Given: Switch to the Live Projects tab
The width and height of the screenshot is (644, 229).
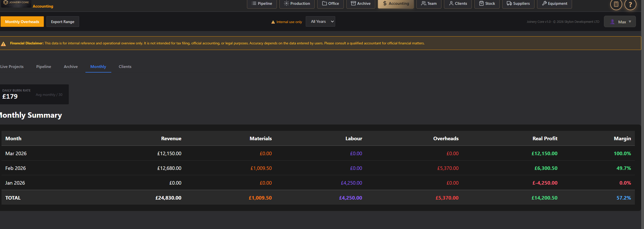Looking at the screenshot, I should pos(12,67).
